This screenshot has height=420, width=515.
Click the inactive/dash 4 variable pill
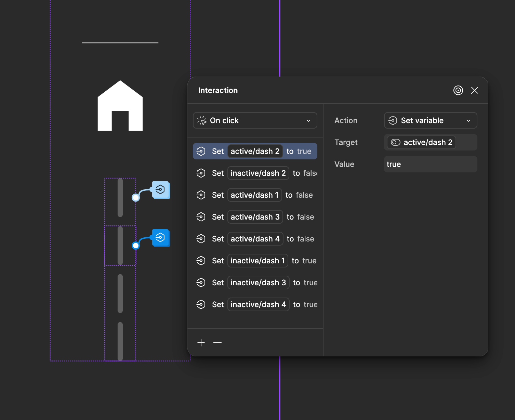coord(259,304)
